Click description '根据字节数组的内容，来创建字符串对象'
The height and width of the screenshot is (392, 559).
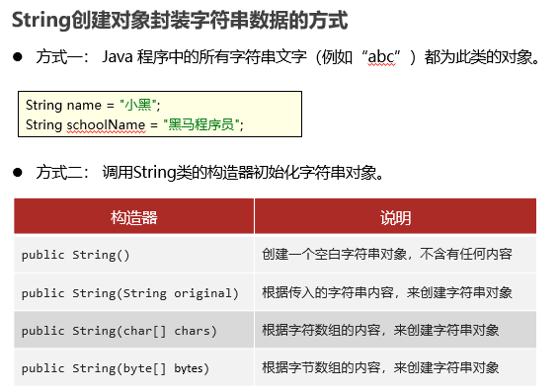380,367
